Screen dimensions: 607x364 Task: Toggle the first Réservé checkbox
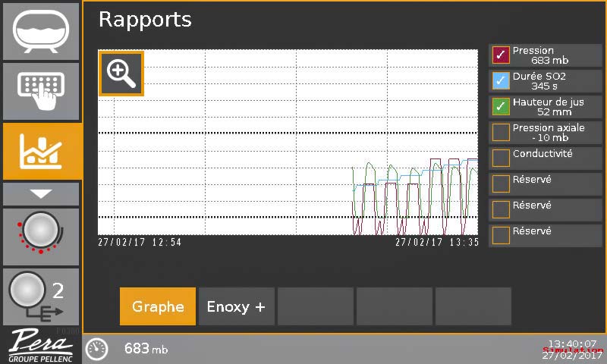[501, 184]
